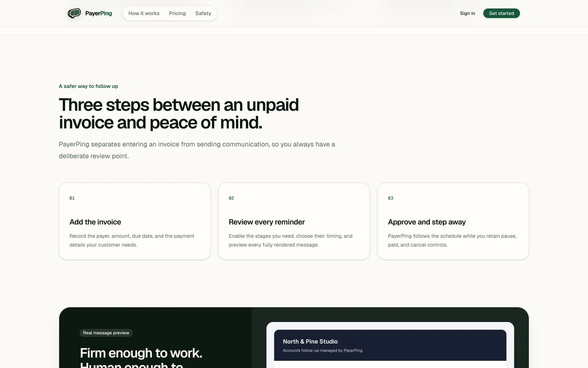This screenshot has height=368, width=588.
Task: Click the Sign in link
Action: [x=467, y=13]
